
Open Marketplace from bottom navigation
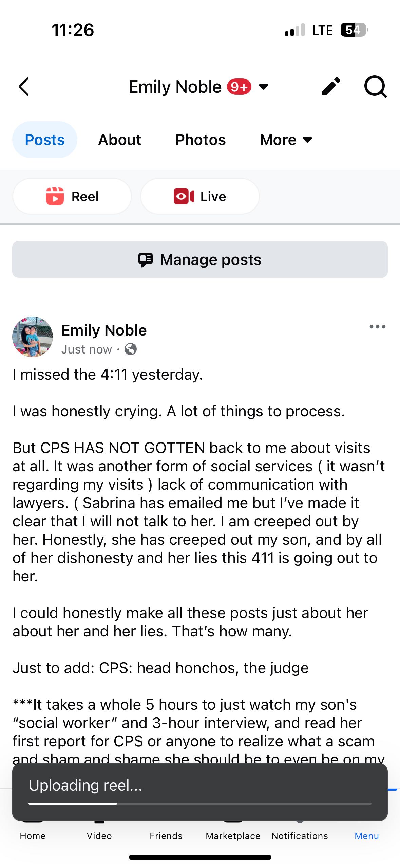[233, 835]
